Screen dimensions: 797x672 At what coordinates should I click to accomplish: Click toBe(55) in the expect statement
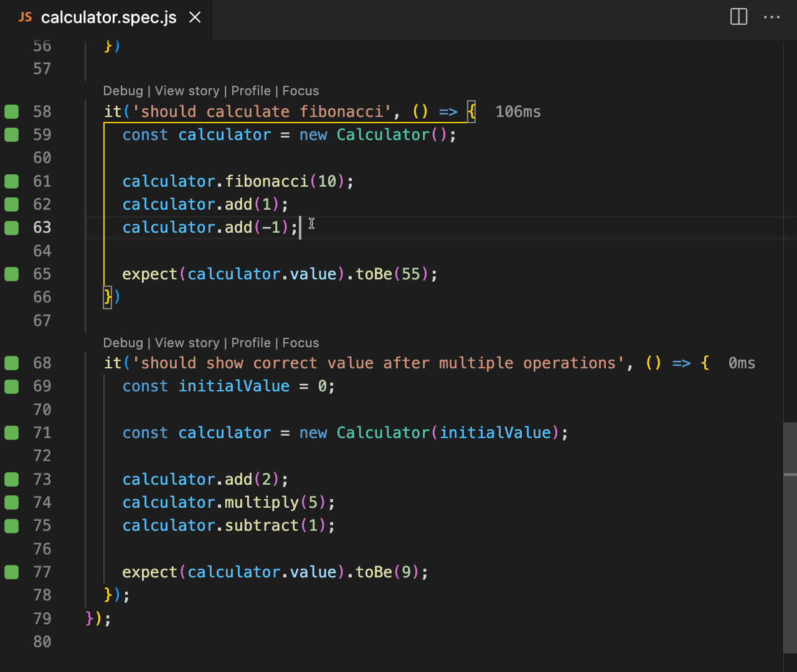click(x=392, y=274)
